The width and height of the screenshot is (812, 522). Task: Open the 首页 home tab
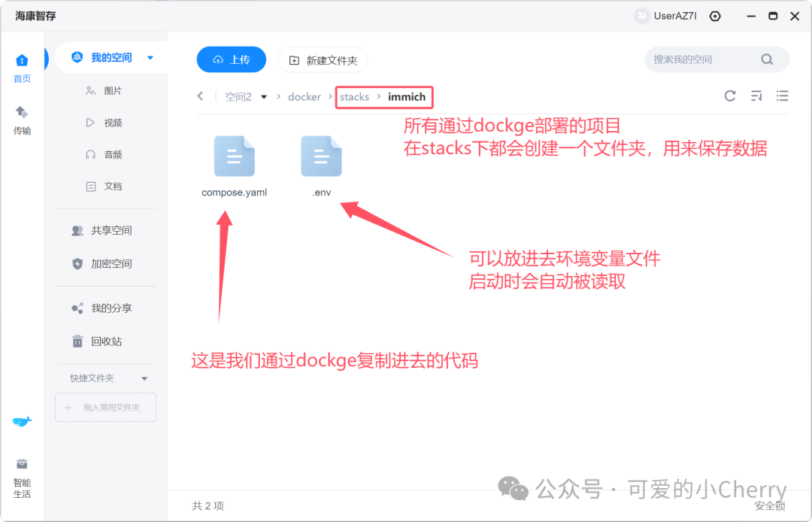(x=22, y=68)
